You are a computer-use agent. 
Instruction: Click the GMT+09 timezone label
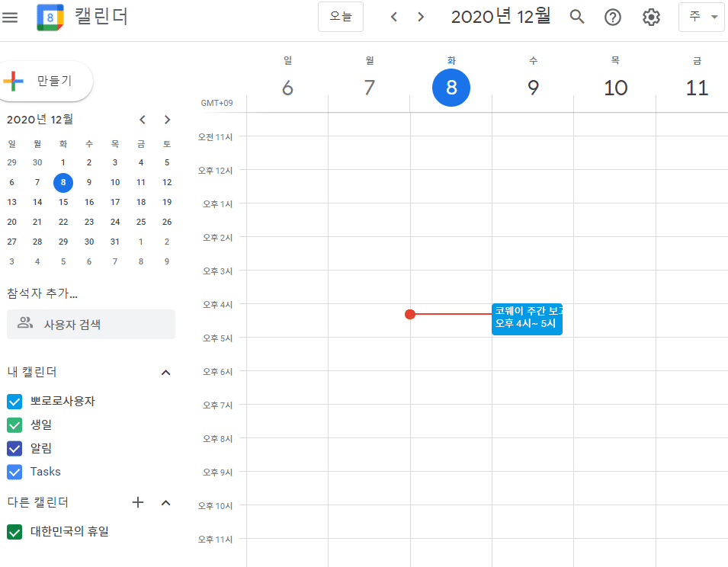point(216,103)
